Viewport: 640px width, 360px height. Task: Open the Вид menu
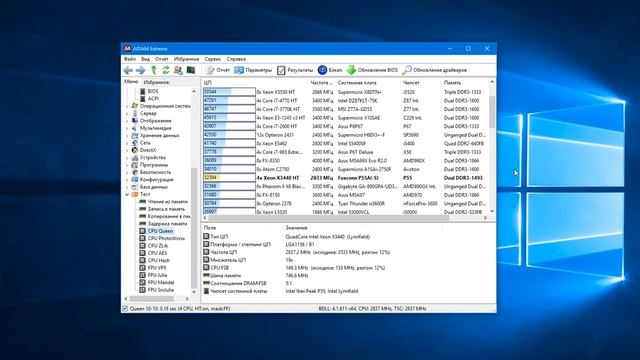[145, 59]
